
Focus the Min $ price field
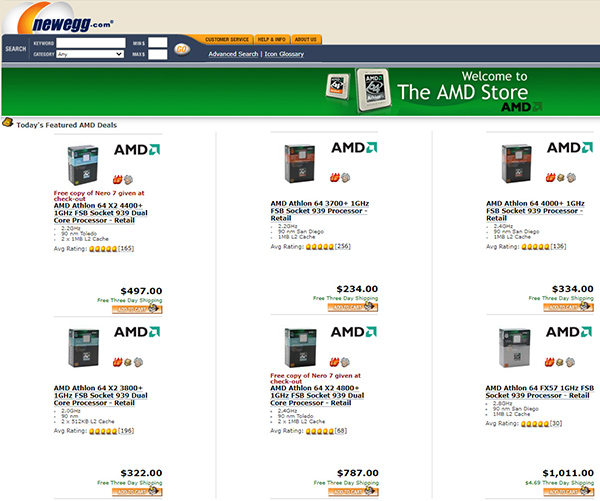[158, 42]
